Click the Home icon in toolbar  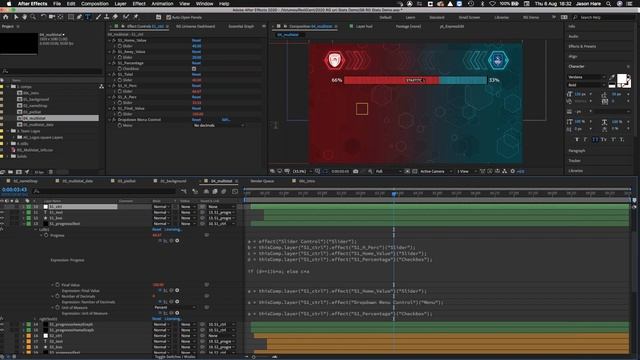(x=5, y=17)
